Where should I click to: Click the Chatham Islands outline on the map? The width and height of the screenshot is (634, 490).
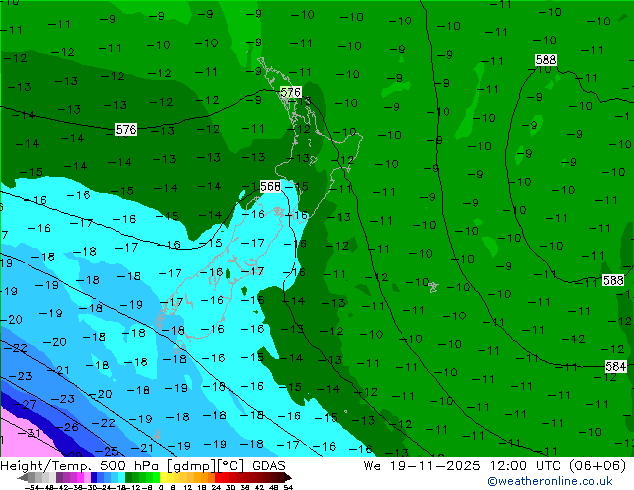tap(433, 287)
